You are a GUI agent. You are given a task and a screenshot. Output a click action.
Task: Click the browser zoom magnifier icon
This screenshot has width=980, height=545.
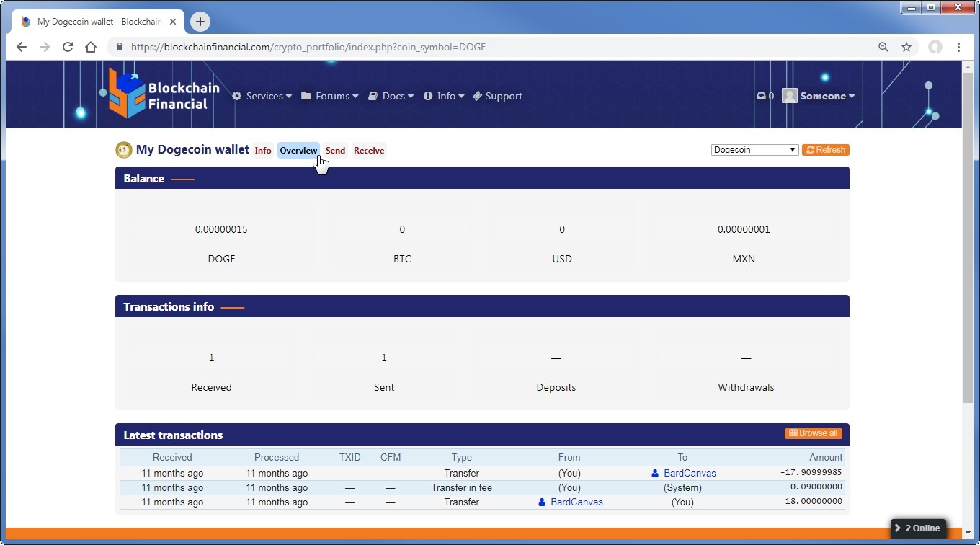(883, 47)
